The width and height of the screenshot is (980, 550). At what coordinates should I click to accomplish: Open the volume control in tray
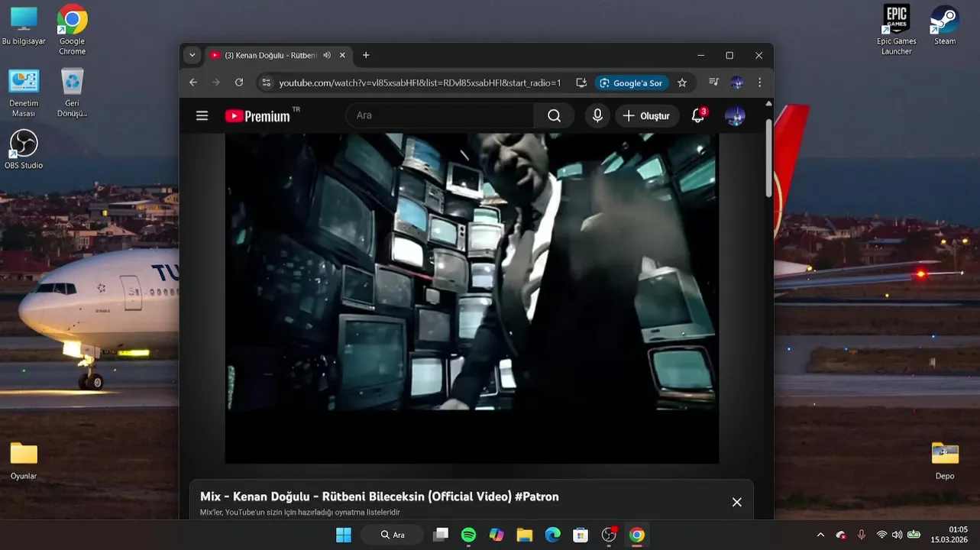click(897, 535)
